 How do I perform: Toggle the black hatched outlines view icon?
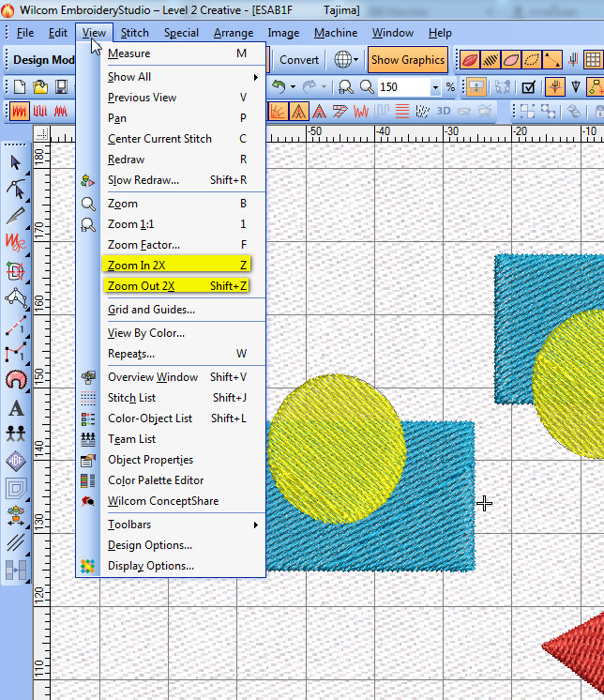tap(491, 60)
